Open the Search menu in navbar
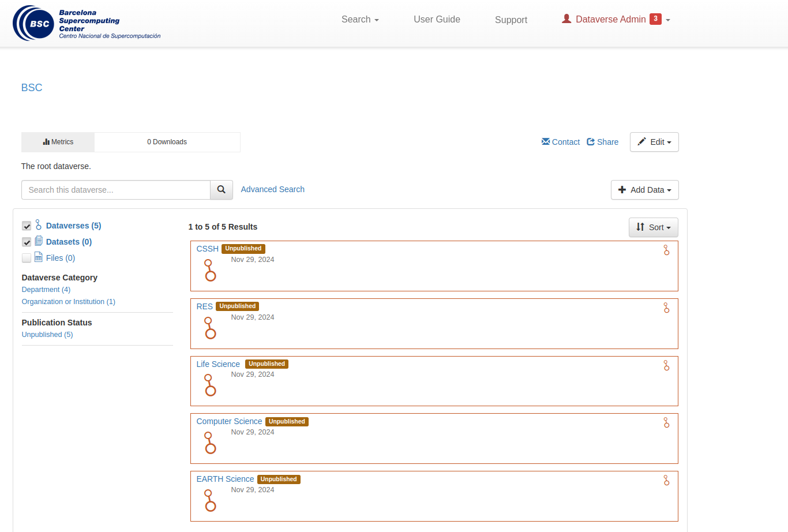 [x=360, y=20]
